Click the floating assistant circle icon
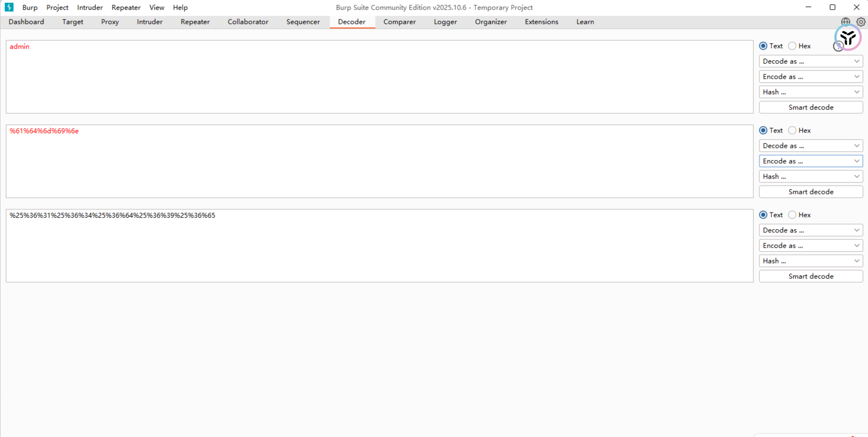The height and width of the screenshot is (437, 868). pos(848,37)
